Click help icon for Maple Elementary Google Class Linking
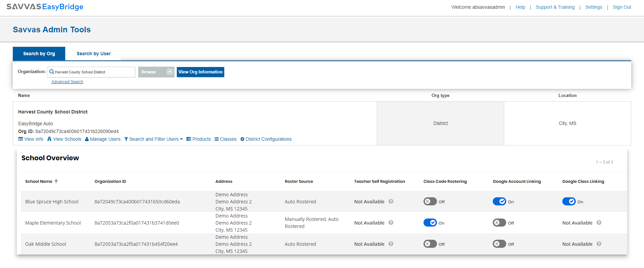 [599, 223]
